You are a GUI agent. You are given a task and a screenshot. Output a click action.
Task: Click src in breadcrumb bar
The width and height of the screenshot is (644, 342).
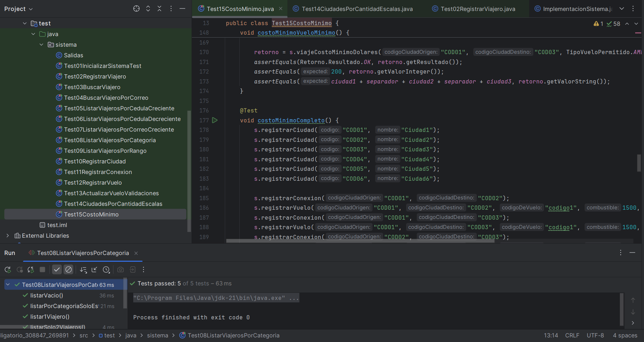click(x=84, y=335)
